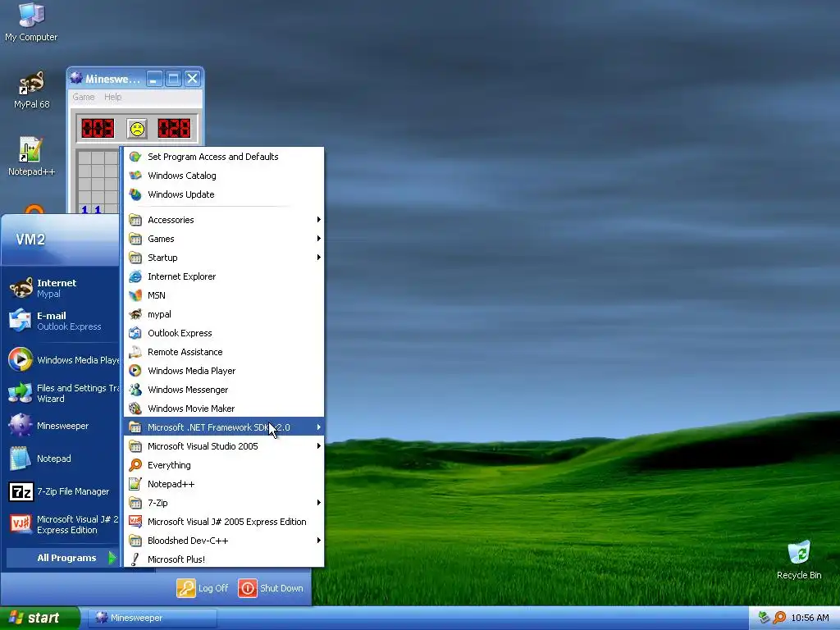Image resolution: width=840 pixels, height=630 pixels.
Task: Expand Microsoft Visual Studio 2005 submenu
Action: [224, 446]
